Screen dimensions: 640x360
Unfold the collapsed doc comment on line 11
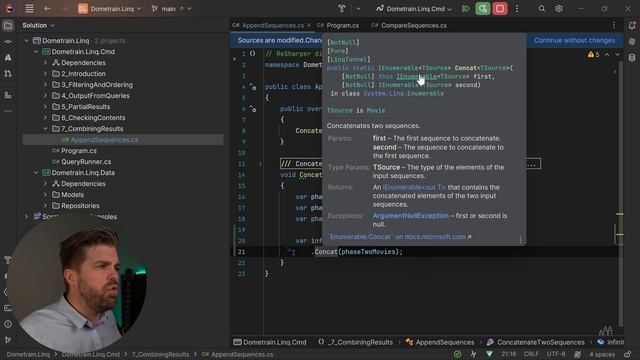260,164
